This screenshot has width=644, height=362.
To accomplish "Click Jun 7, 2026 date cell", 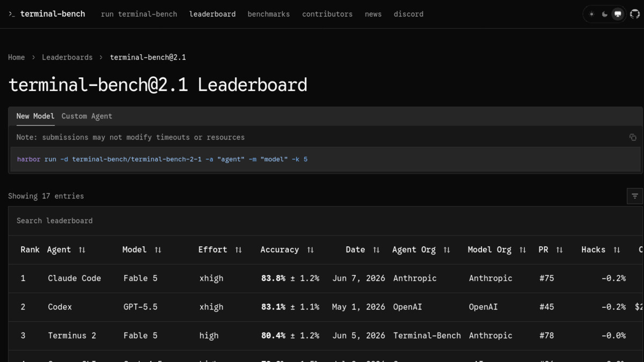I will tap(358, 278).
